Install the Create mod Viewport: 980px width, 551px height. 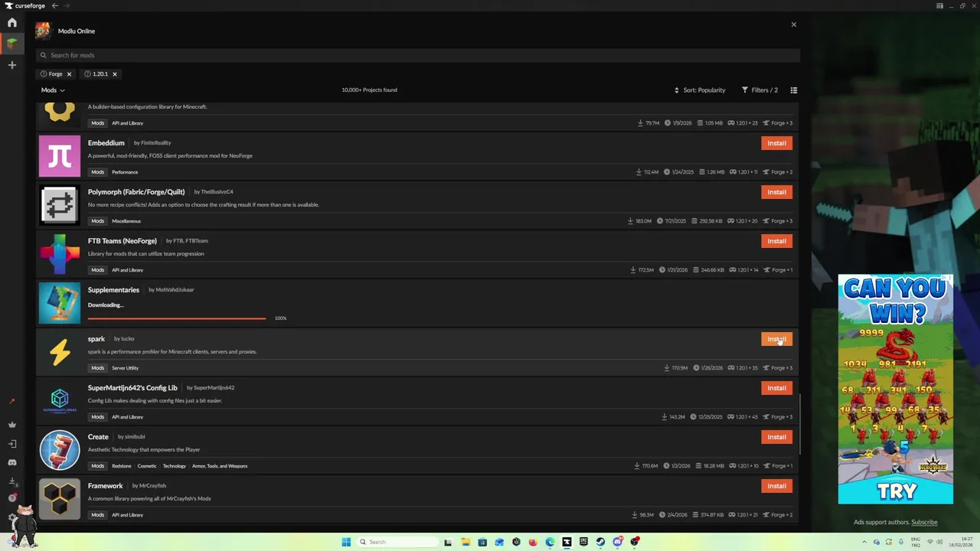pos(776,437)
